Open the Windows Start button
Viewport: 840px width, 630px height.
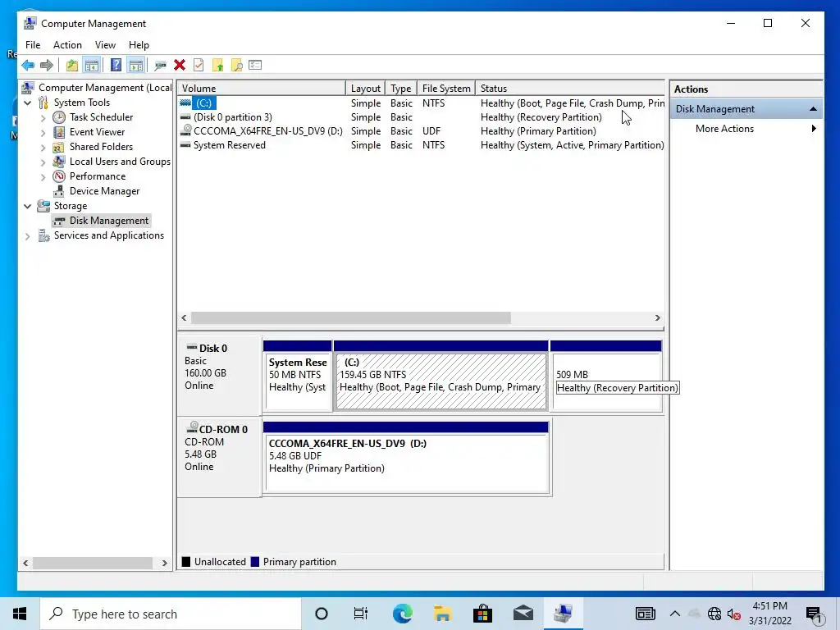coord(20,614)
